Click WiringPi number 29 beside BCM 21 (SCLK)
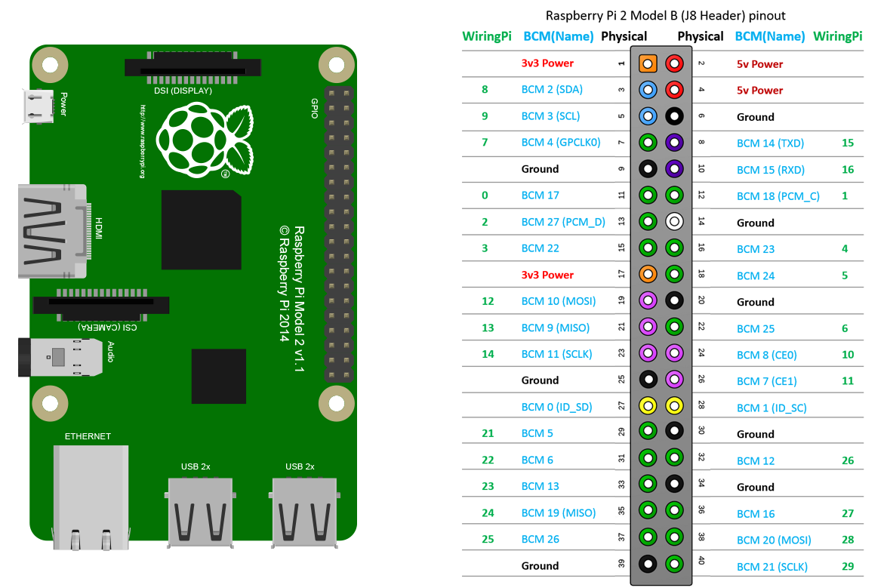887x588 pixels. tap(848, 566)
